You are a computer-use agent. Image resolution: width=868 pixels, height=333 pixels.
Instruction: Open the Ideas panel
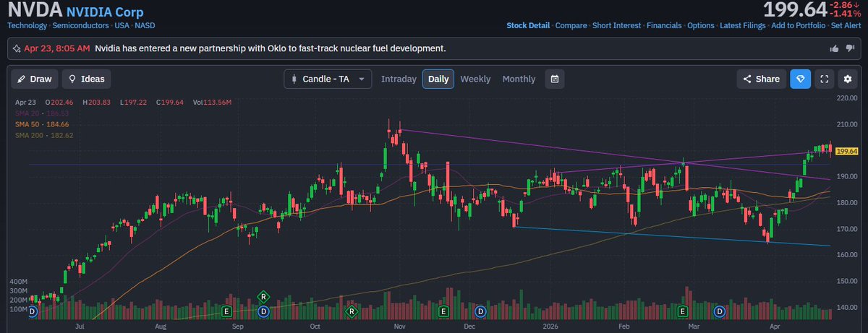tap(86, 79)
